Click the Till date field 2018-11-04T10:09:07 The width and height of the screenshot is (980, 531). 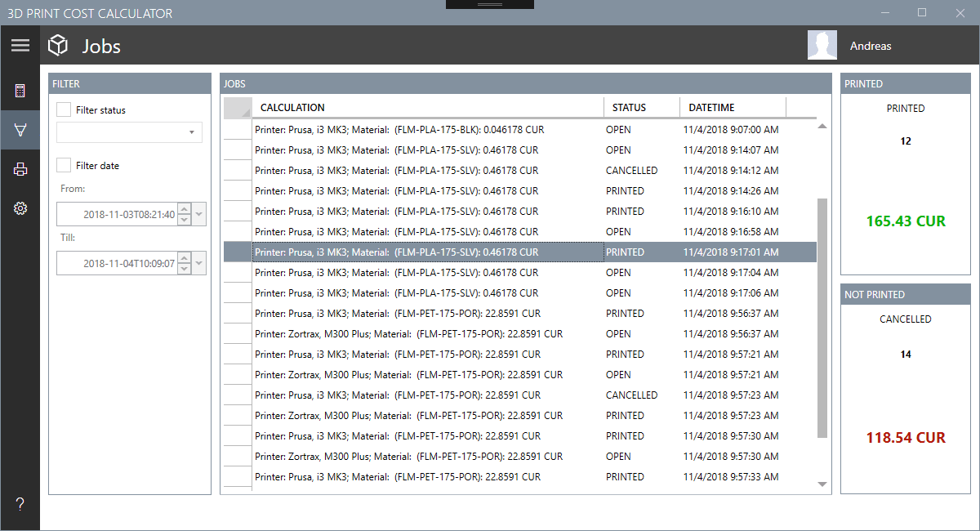click(117, 263)
